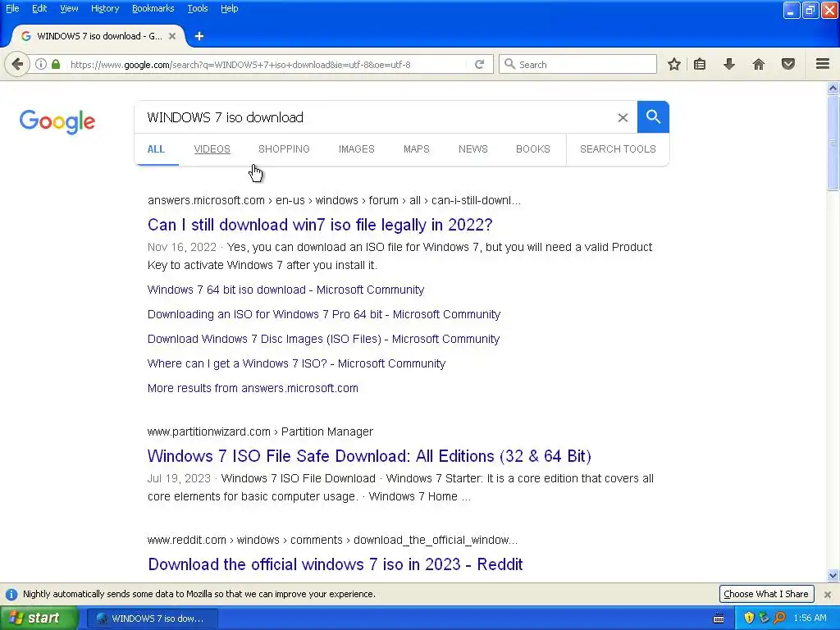The height and width of the screenshot is (630, 840).
Task: Click the scrollbar down arrow
Action: tap(833, 576)
